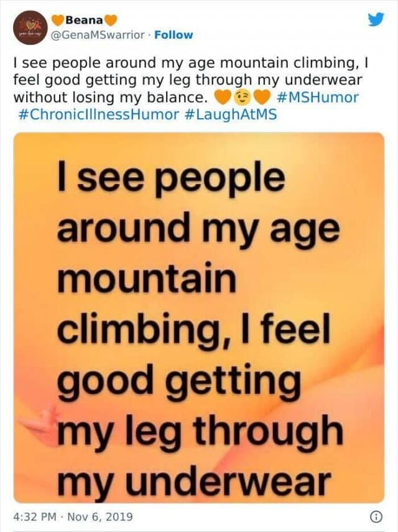Follow the @GenaMSwarrior account
Image resolution: width=398 pixels, height=532 pixels.
pyautogui.click(x=174, y=35)
